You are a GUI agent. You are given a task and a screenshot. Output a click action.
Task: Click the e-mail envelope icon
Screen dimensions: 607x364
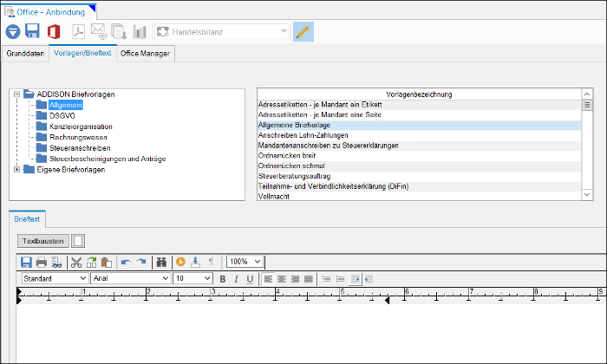(x=99, y=31)
